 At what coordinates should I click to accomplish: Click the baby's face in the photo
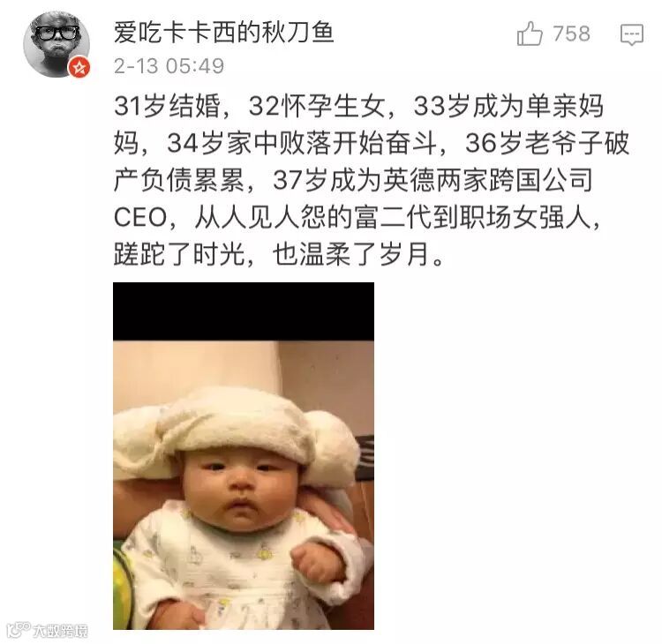pos(241,490)
